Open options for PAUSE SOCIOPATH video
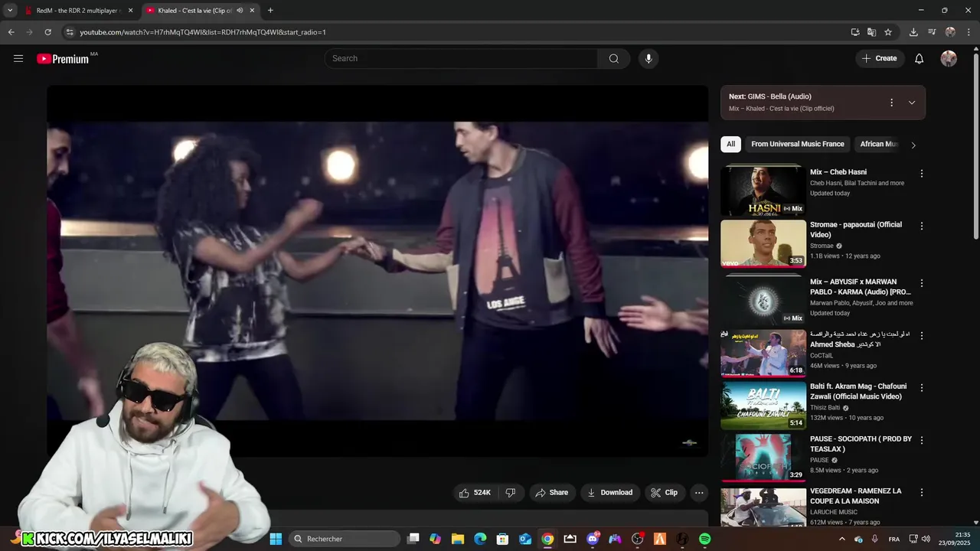This screenshot has height=551, width=980. click(x=922, y=440)
